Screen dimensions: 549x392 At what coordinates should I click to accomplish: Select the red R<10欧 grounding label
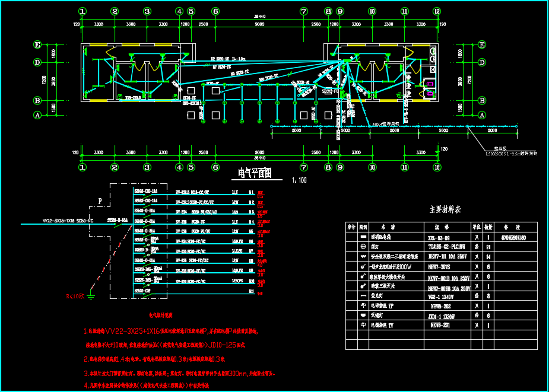tap(75, 297)
